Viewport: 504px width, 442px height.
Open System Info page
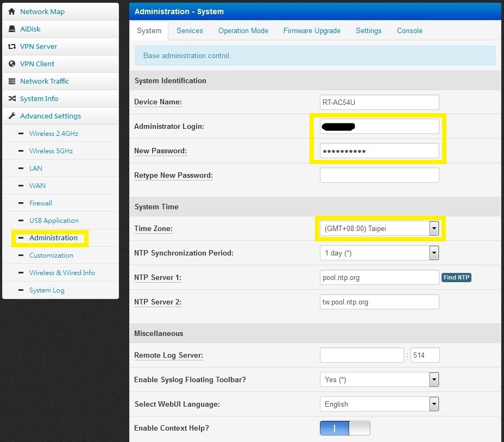(x=39, y=98)
